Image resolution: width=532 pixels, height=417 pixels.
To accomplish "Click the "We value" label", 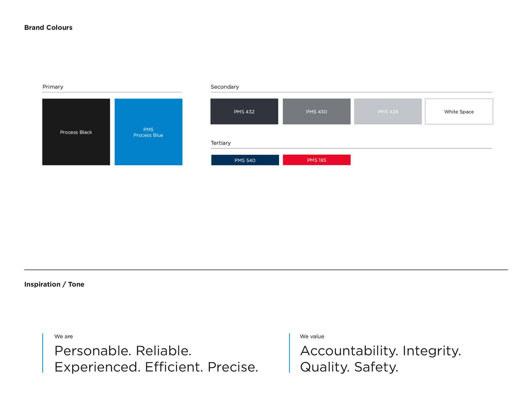I will coord(312,336).
